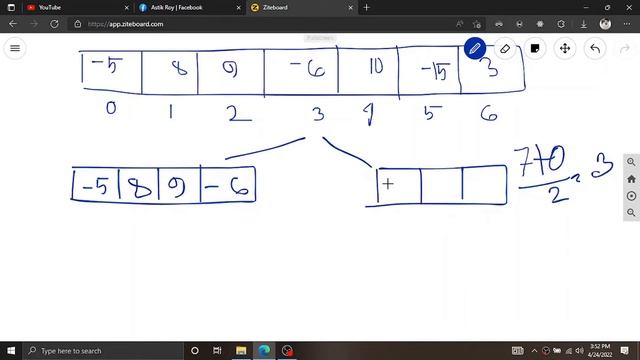This screenshot has height=360, width=640.
Task: Close the YouTube tab
Action: (x=127, y=7)
